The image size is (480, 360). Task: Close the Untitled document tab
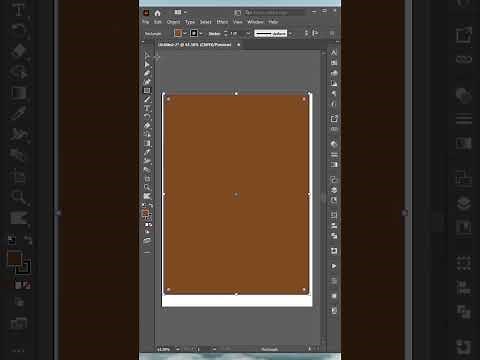point(238,44)
